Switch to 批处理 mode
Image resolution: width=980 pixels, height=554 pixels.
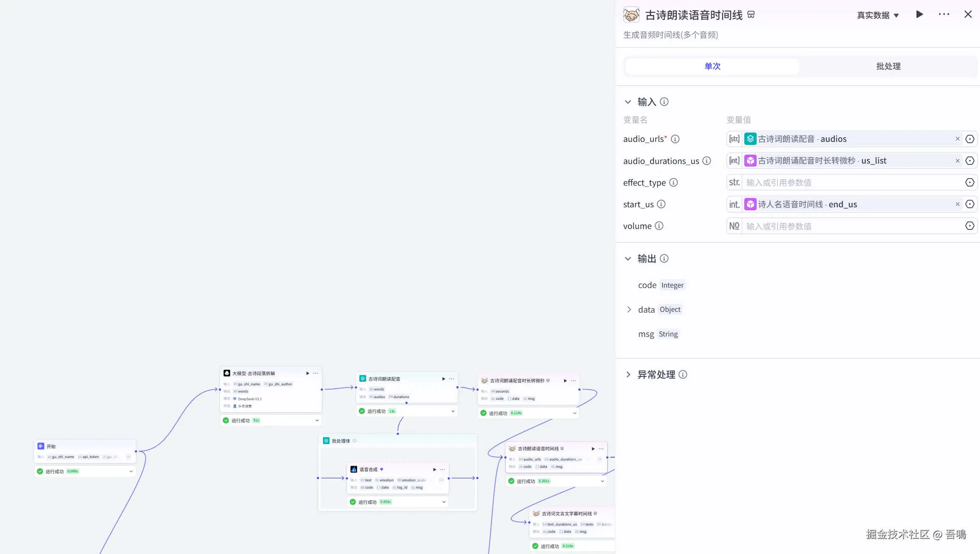click(888, 66)
